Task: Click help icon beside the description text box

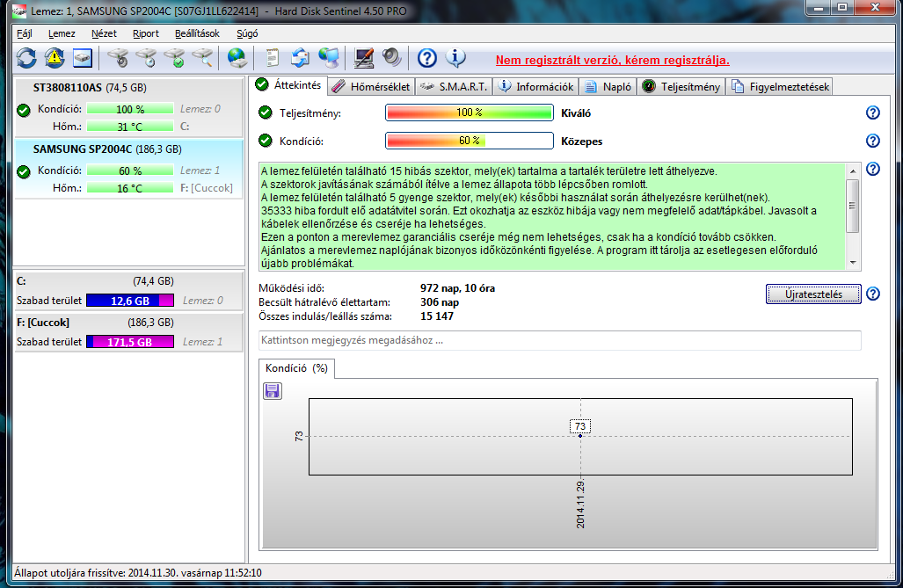Action: tap(873, 169)
